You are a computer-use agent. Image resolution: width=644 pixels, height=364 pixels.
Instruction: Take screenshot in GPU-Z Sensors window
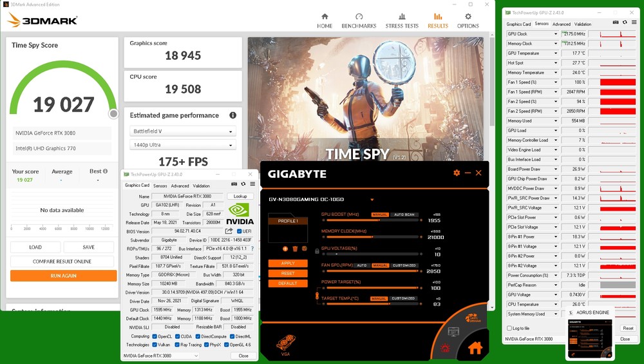tap(616, 22)
